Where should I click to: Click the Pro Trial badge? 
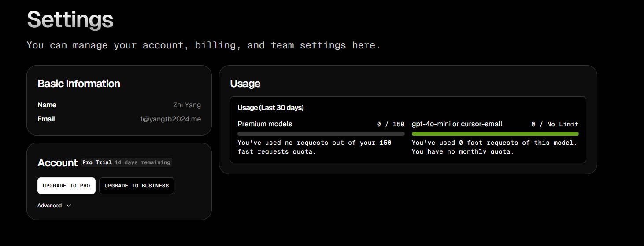(97, 162)
